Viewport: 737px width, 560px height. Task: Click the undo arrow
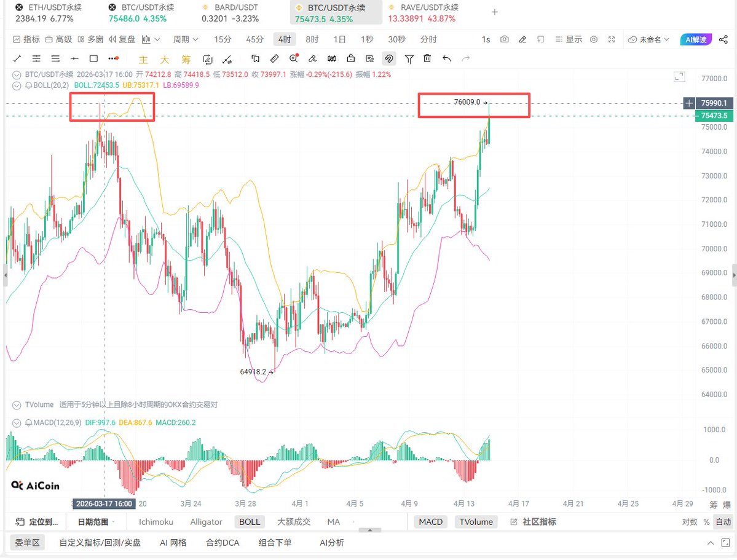(x=446, y=59)
